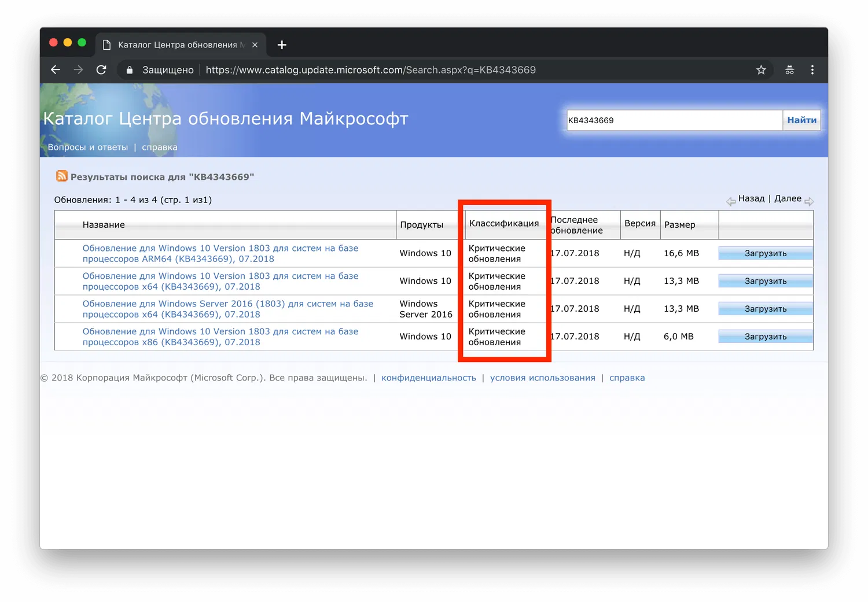The image size is (868, 602).
Task: Click the RSS feed icon
Action: (x=62, y=176)
